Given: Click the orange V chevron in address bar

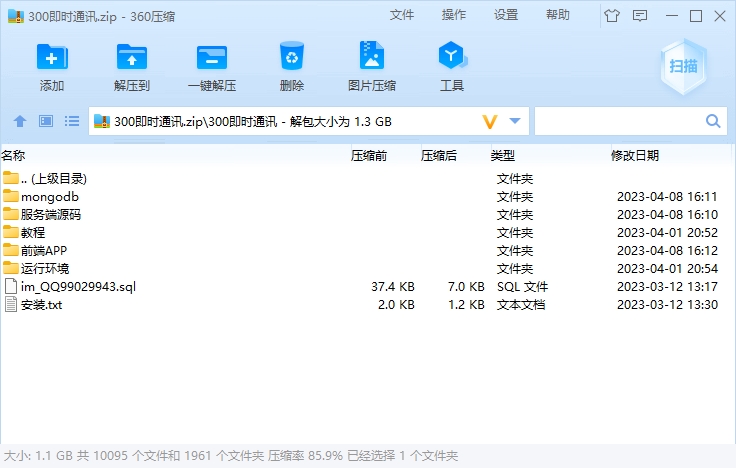Looking at the screenshot, I should pos(490,121).
